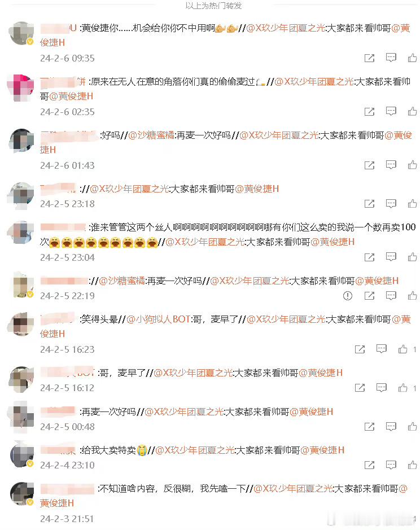Viewport: 420px width, 530px height.
Task: Open @黄俊捷H link in the 23:18 comment
Action: point(257,189)
